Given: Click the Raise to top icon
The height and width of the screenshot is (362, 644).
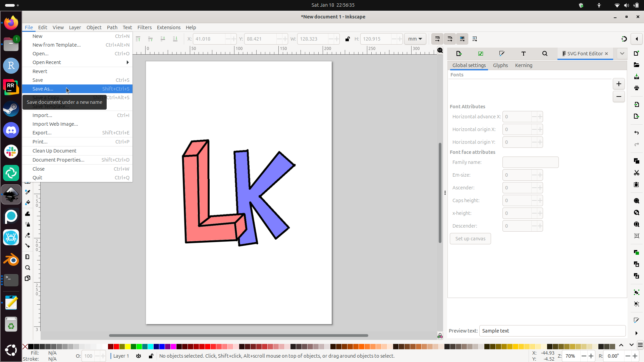Looking at the screenshot, I should point(138,39).
